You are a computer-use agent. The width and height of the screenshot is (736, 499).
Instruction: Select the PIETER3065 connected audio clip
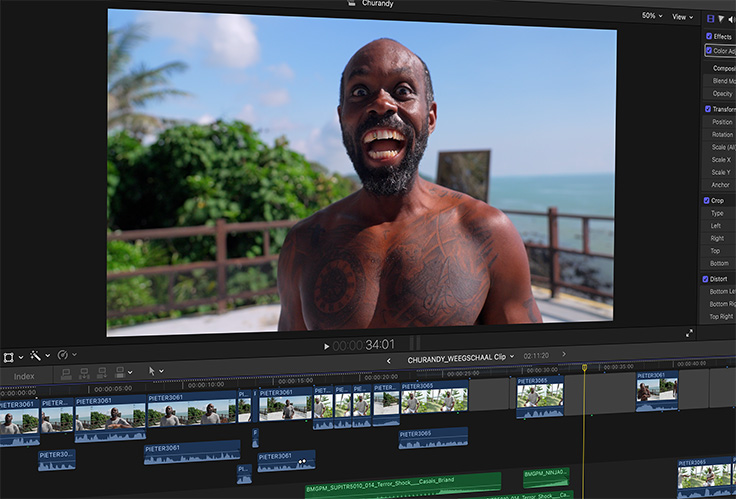tap(433, 438)
